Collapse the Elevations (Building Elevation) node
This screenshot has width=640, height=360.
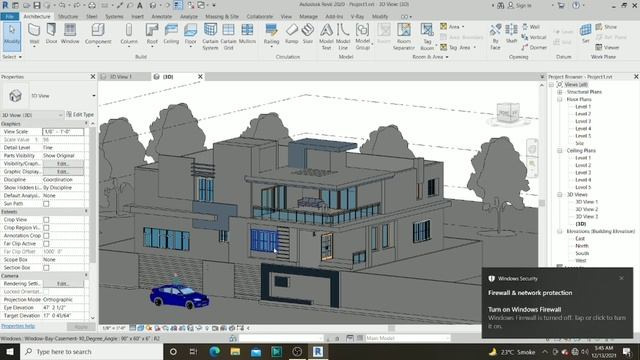pyautogui.click(x=560, y=231)
